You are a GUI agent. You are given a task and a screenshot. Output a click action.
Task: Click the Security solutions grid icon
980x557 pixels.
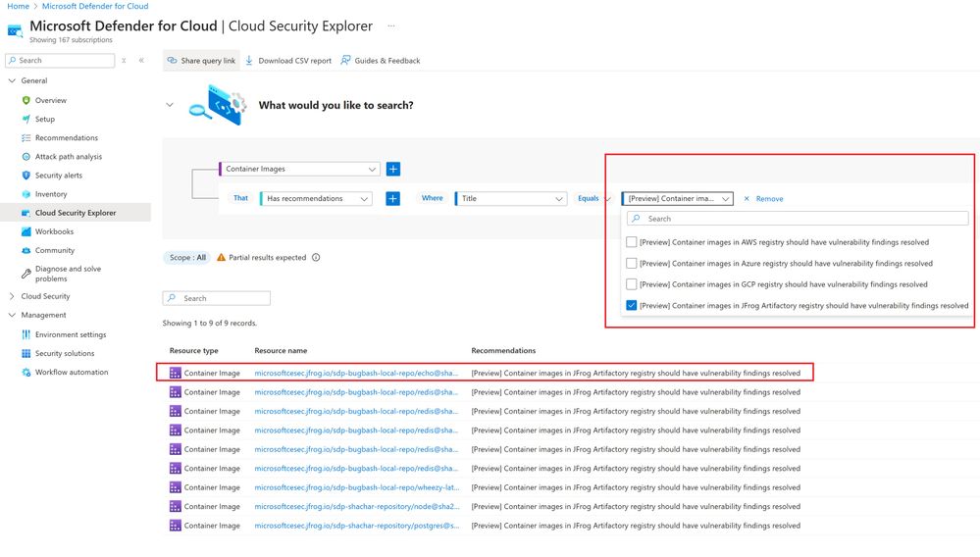pos(26,353)
